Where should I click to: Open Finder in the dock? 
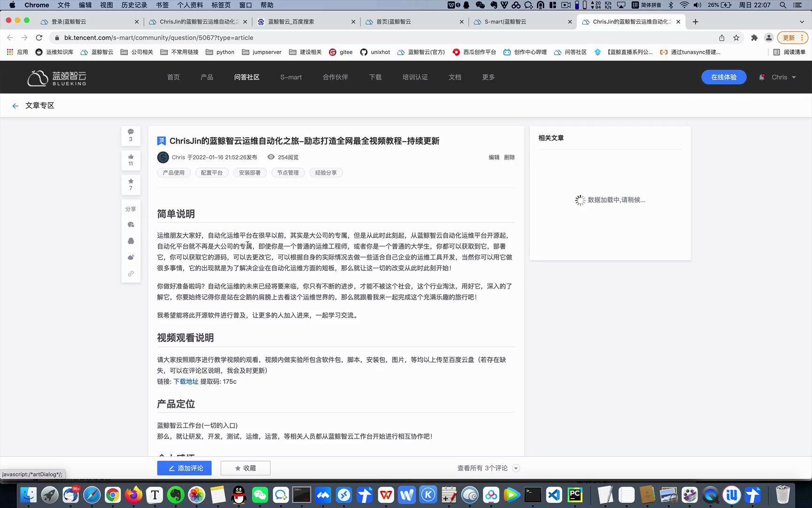click(29, 495)
